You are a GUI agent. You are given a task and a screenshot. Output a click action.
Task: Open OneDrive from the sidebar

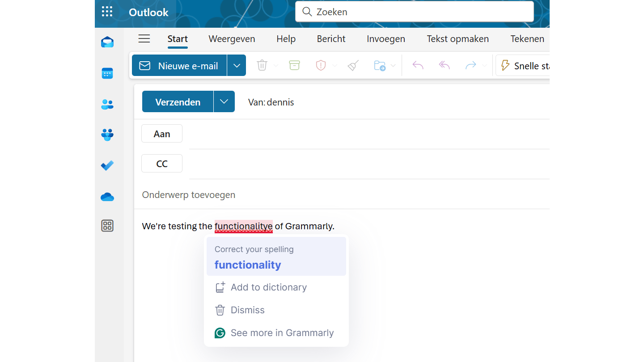coord(107,197)
